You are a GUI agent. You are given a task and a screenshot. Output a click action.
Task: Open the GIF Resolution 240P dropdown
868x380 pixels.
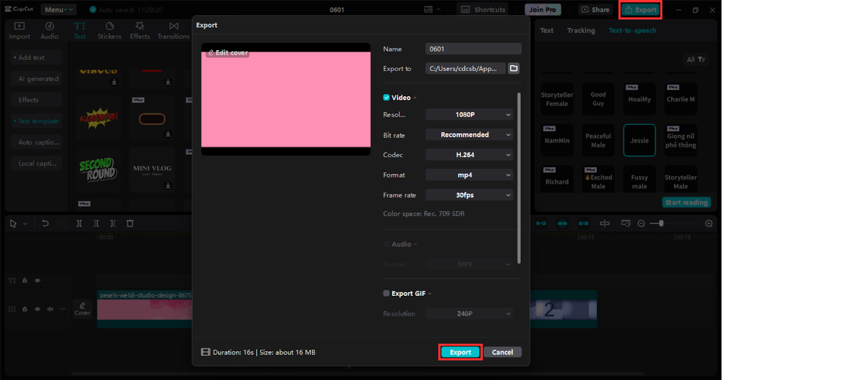coord(469,313)
